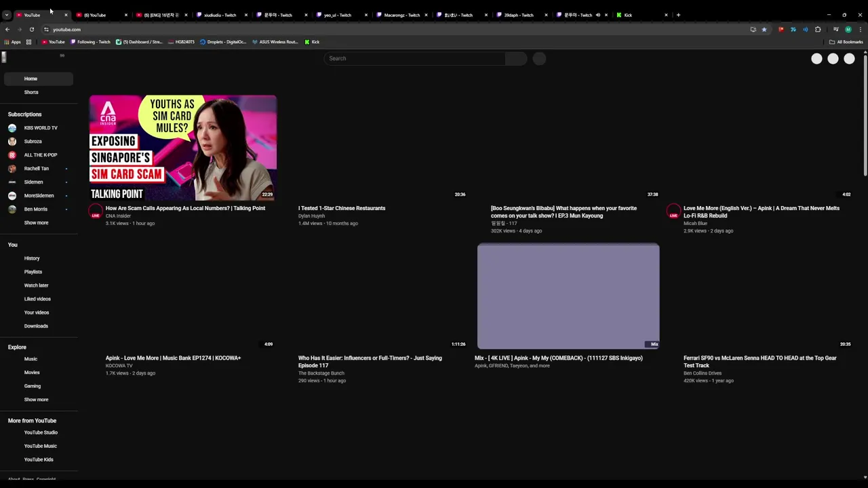Select Home in the sidebar
The width and height of the screenshot is (868, 488).
[x=38, y=79]
